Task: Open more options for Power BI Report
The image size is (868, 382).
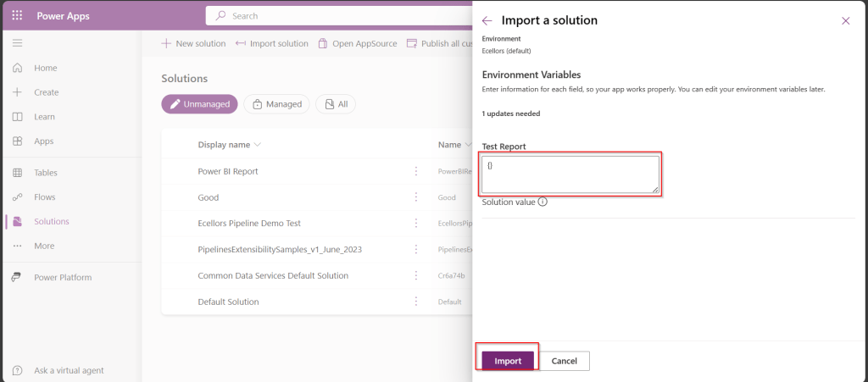Action: [415, 171]
